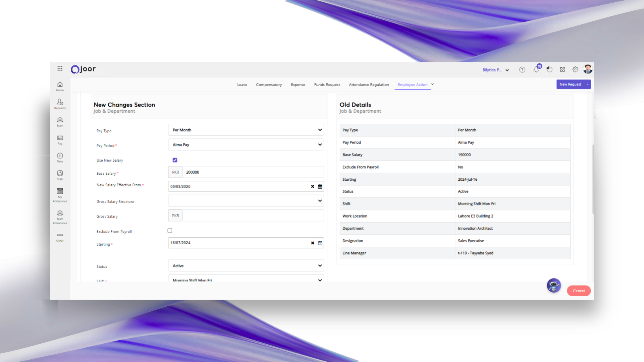Click the notification bell icon
Image resolution: width=644 pixels, height=362 pixels.
(x=536, y=69)
